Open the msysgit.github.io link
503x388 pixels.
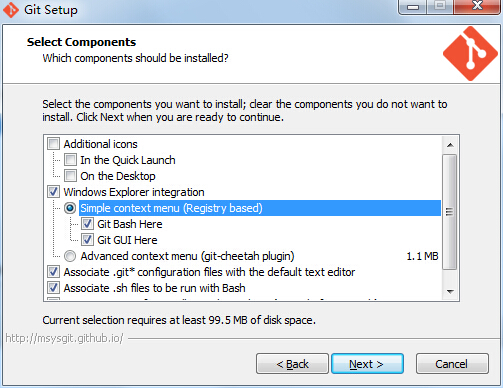pyautogui.click(x=64, y=338)
